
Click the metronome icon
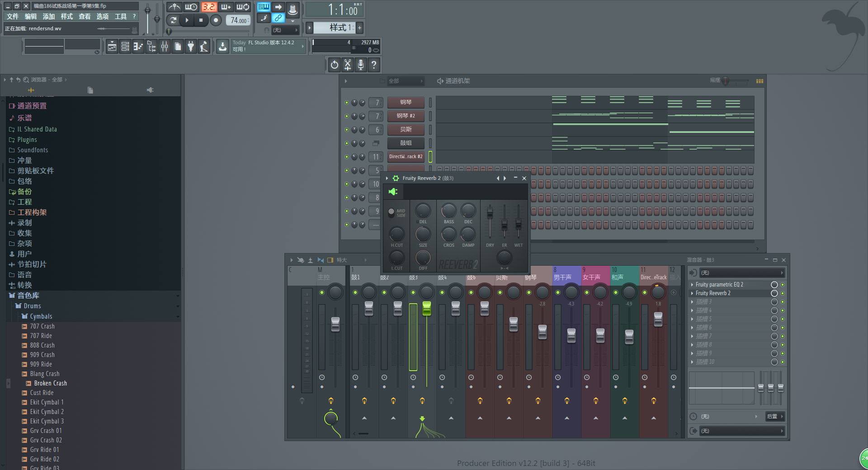(174, 7)
